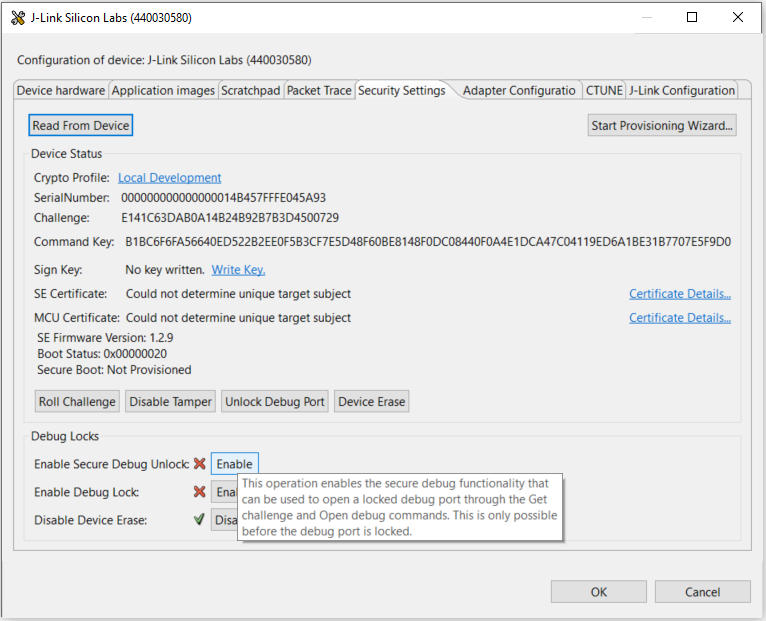Open the J-Link Configuration tab
The height and width of the screenshot is (621, 766).
coord(682,91)
